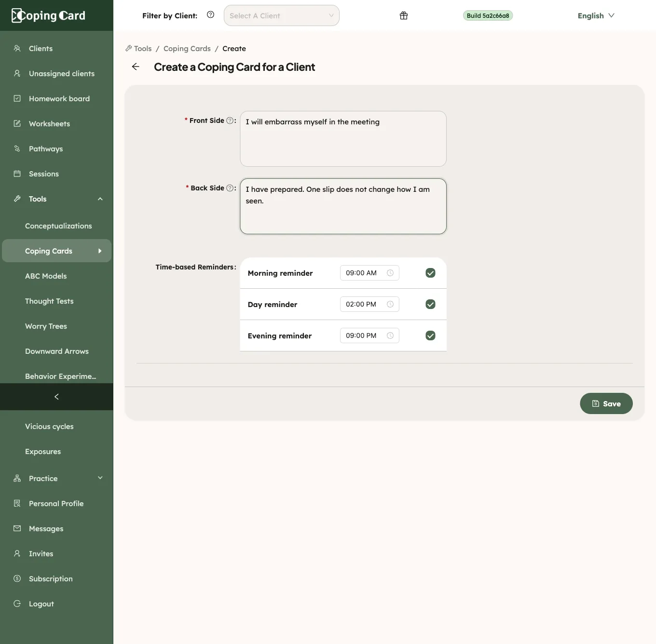Click into the Front Side text area

point(343,139)
